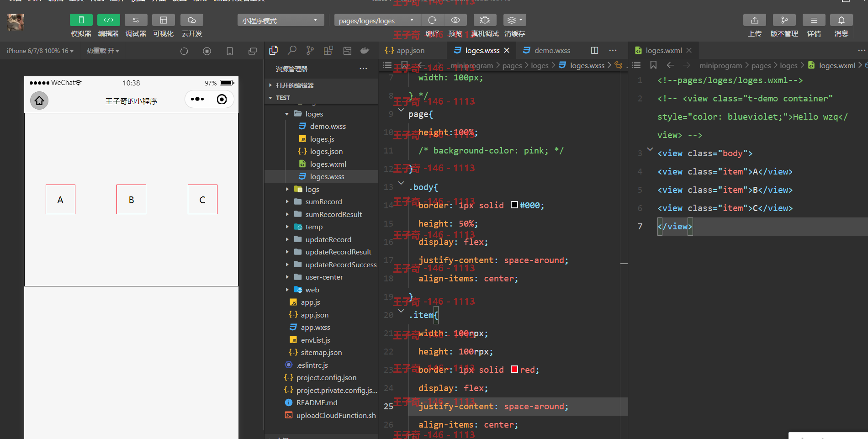The width and height of the screenshot is (868, 439).
Task: Open the mini program mode dropdown
Action: 281,21
